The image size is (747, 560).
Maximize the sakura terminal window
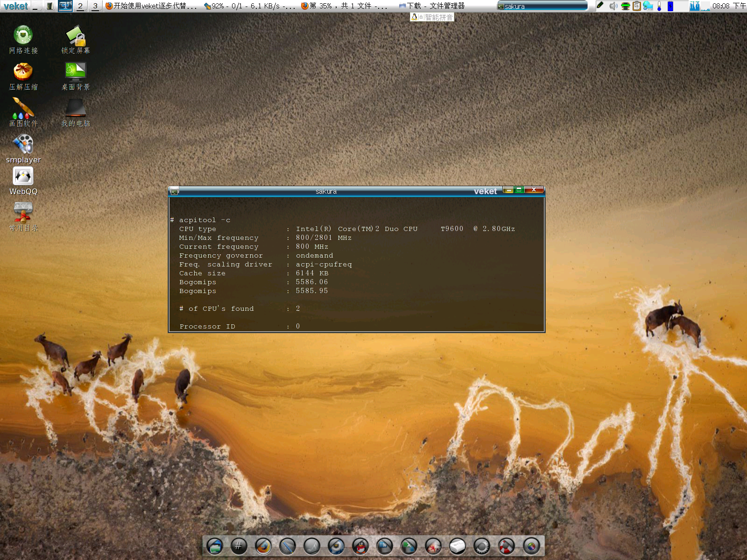click(x=519, y=190)
